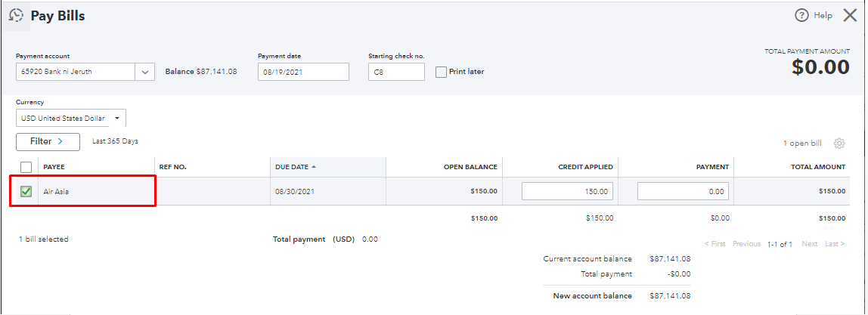Click the Payment amount field for Air Asia

[x=683, y=192]
